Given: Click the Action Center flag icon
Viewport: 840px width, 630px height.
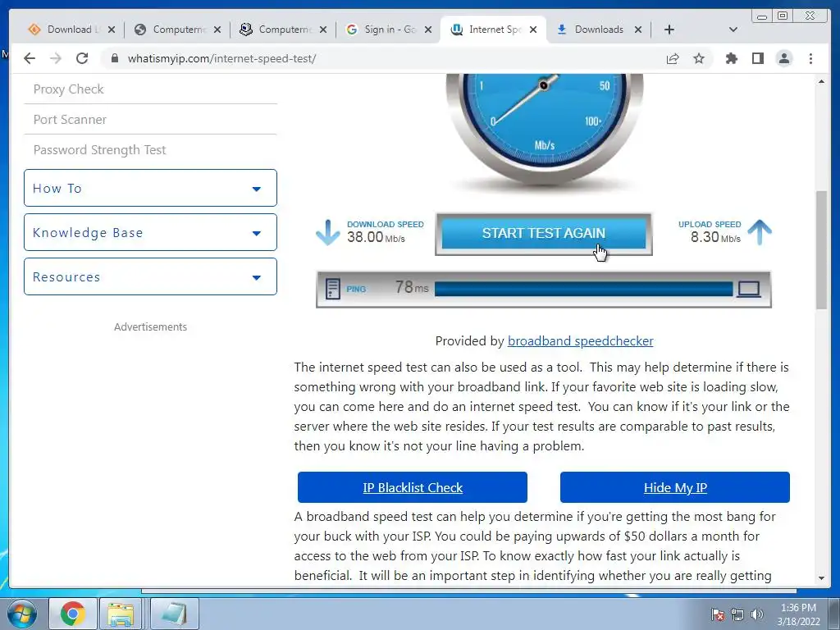Looking at the screenshot, I should pyautogui.click(x=717, y=614).
